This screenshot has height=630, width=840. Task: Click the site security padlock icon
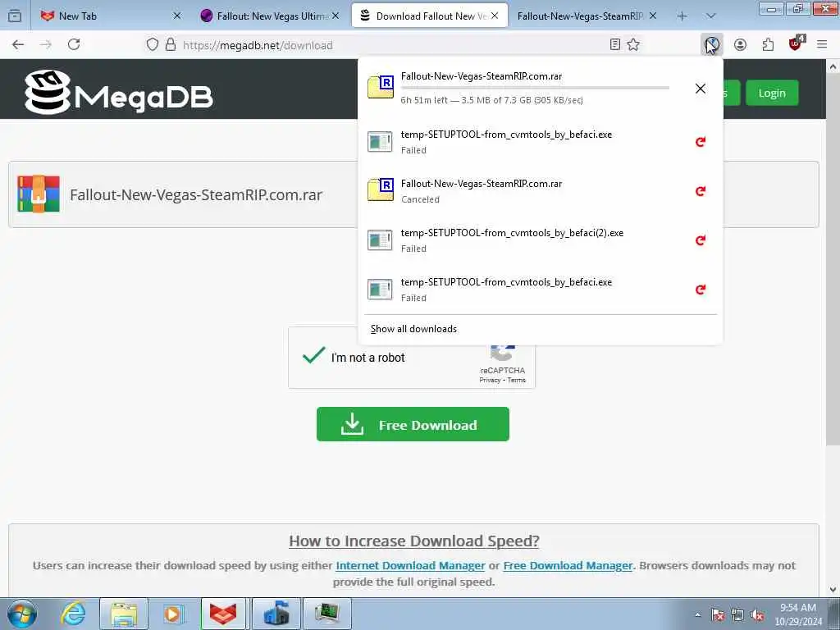point(171,44)
